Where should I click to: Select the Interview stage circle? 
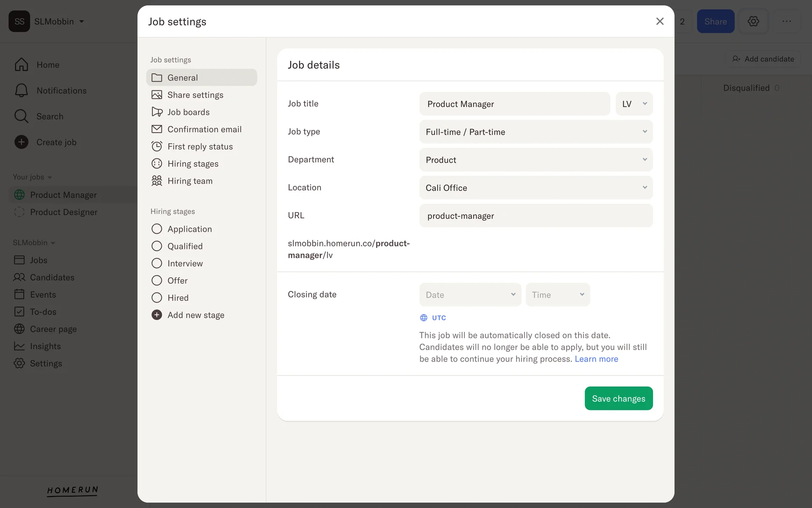tap(156, 263)
